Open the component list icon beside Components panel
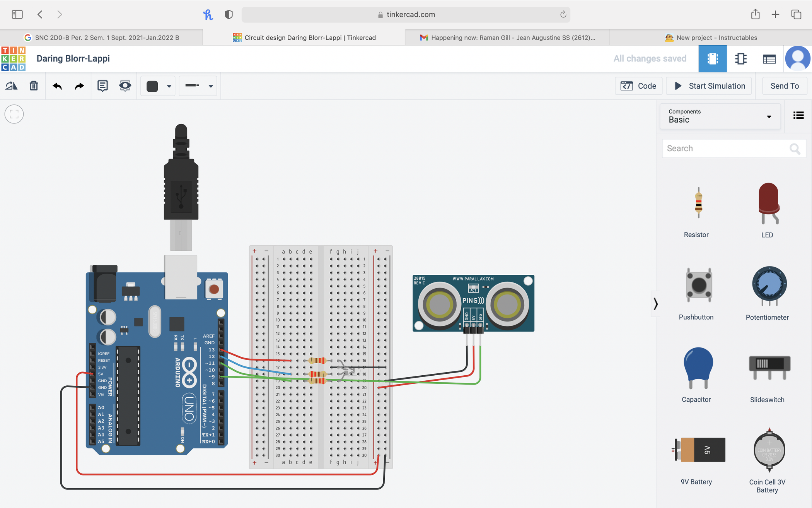 798,115
